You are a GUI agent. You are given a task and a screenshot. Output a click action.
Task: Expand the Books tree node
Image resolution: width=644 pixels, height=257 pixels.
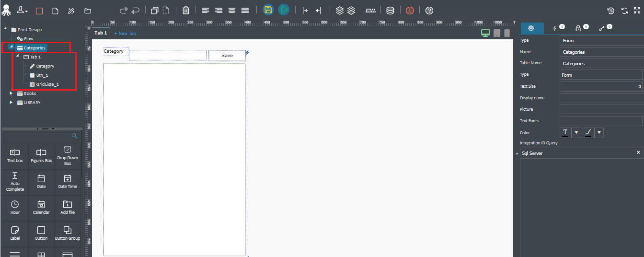tap(11, 93)
